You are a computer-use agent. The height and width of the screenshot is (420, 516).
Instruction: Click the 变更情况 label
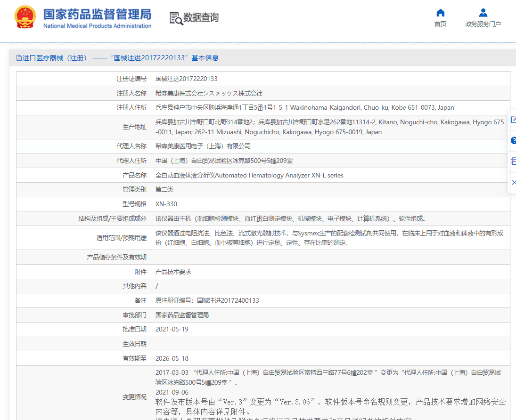pyautogui.click(x=135, y=397)
